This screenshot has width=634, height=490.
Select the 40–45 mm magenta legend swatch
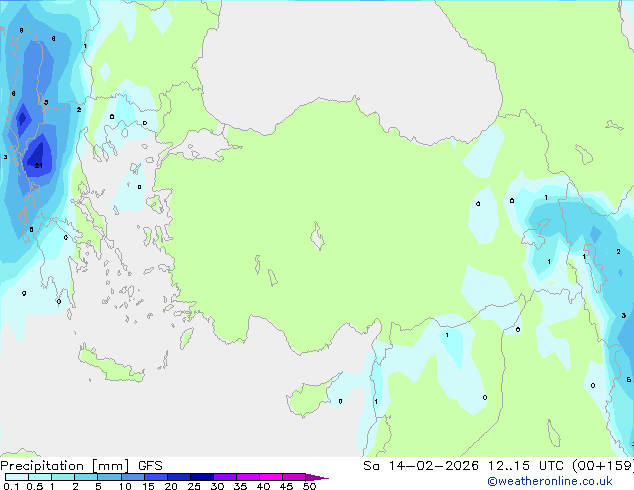click(x=271, y=477)
